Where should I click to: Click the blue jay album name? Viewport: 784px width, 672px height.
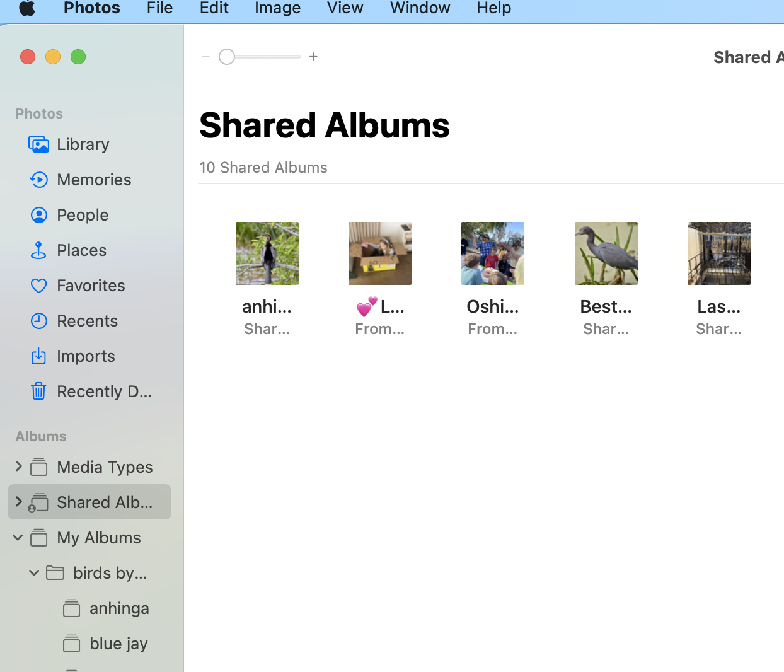tap(118, 644)
